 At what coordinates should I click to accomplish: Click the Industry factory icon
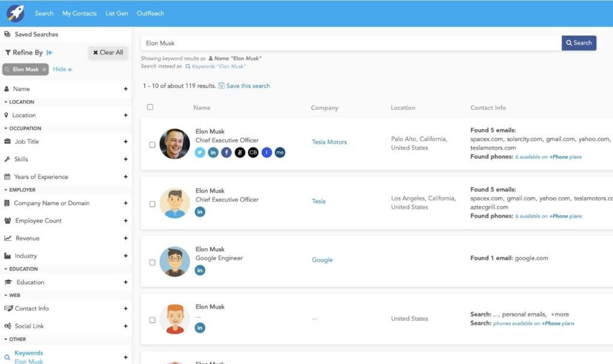[x=7, y=256]
